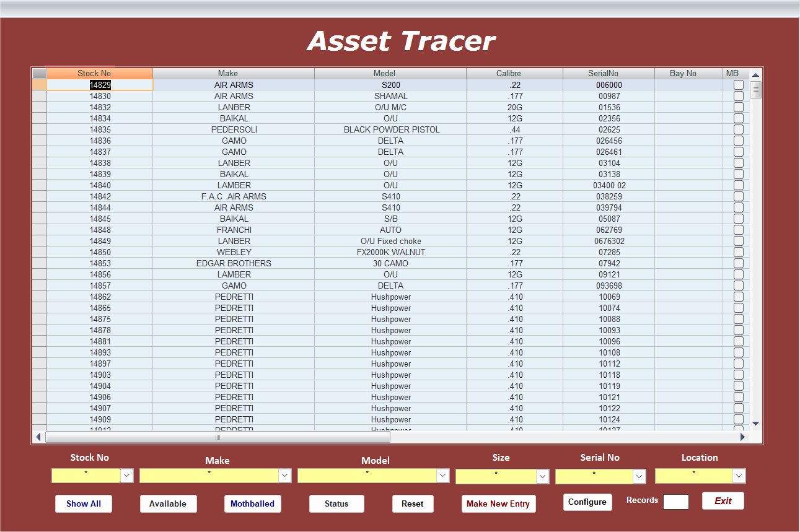Viewport: 800px width, 532px height.
Task: Click the horizontal scrollbar thumb
Action: [x=218, y=437]
